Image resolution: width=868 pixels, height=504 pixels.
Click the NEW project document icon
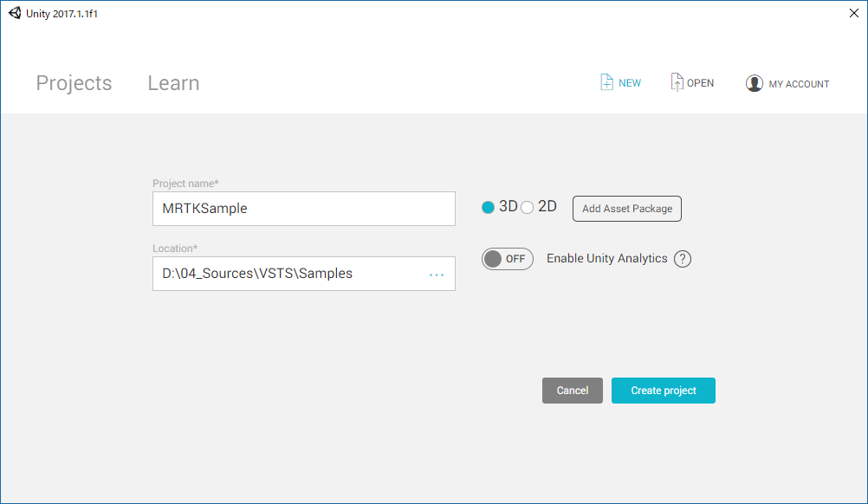[606, 82]
